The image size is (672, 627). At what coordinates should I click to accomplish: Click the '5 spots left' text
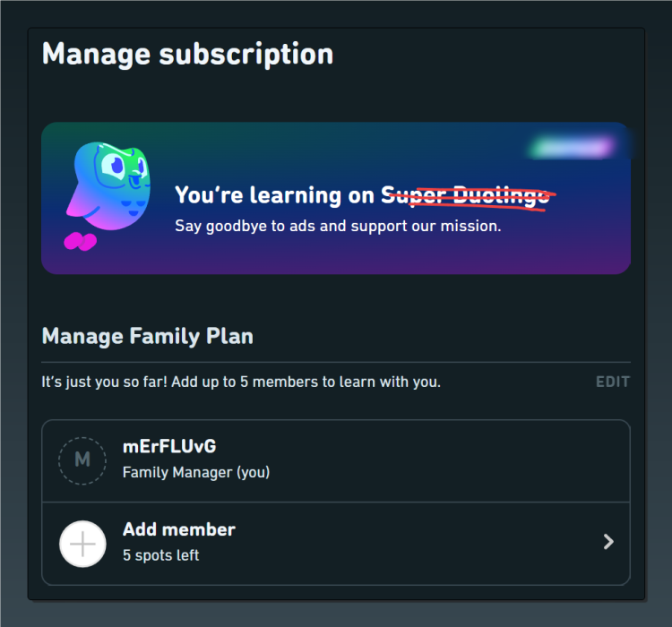[160, 555]
